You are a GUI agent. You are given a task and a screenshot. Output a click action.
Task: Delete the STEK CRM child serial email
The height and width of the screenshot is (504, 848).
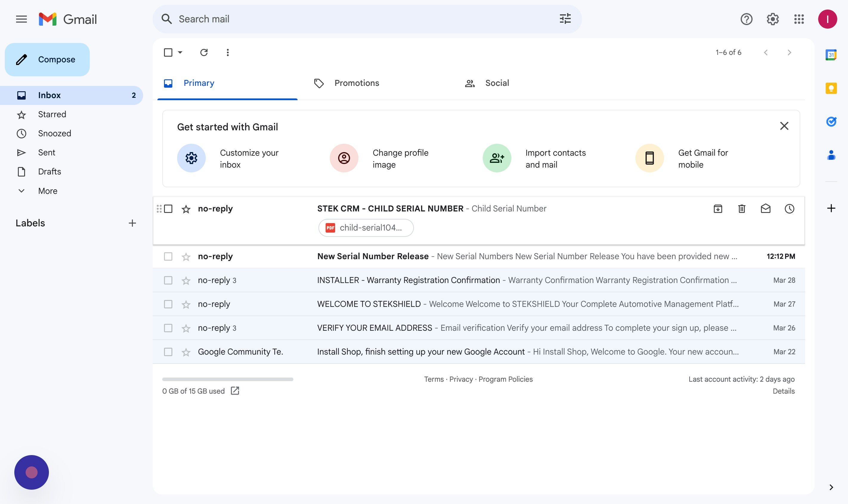coord(742,208)
